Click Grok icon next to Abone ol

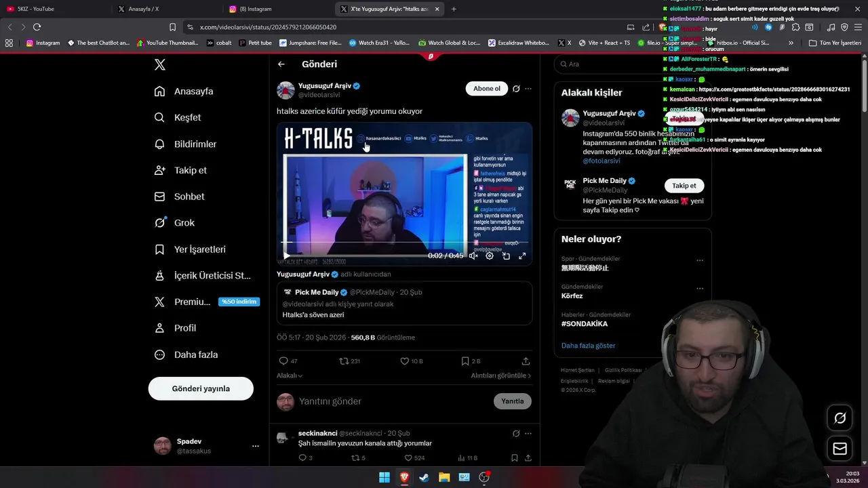point(516,89)
